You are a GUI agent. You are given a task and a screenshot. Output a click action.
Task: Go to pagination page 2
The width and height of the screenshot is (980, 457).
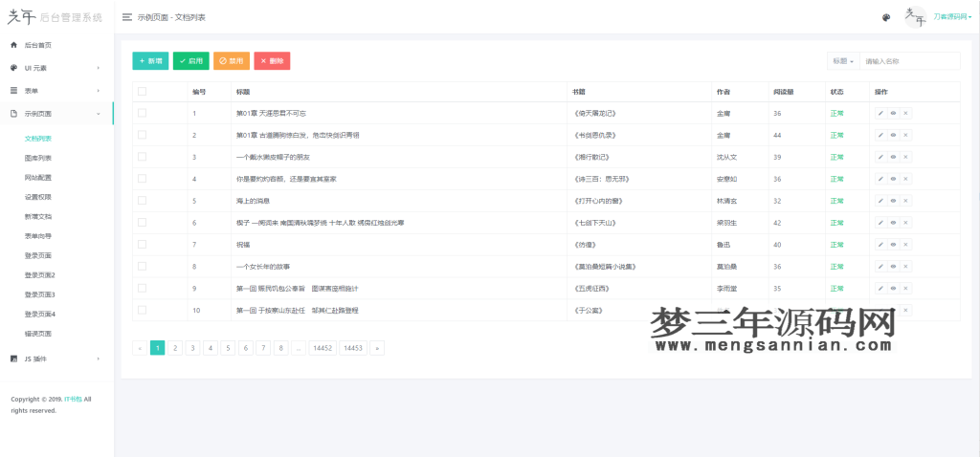pyautogui.click(x=175, y=348)
